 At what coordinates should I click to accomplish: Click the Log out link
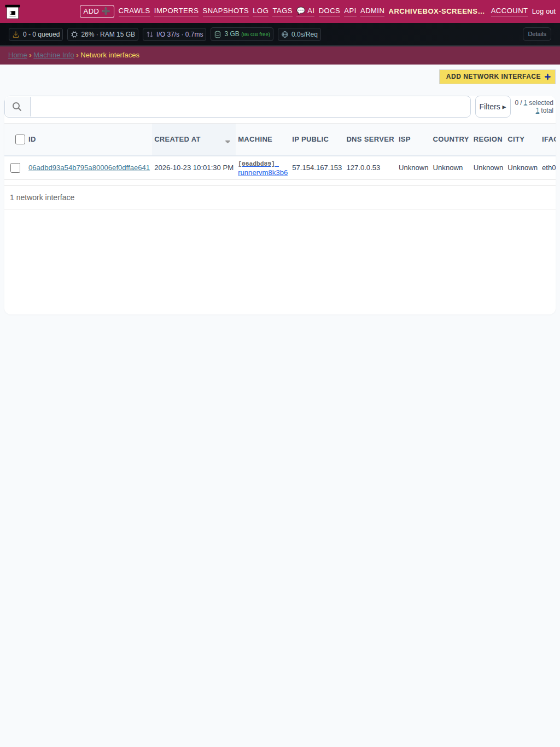point(544,11)
